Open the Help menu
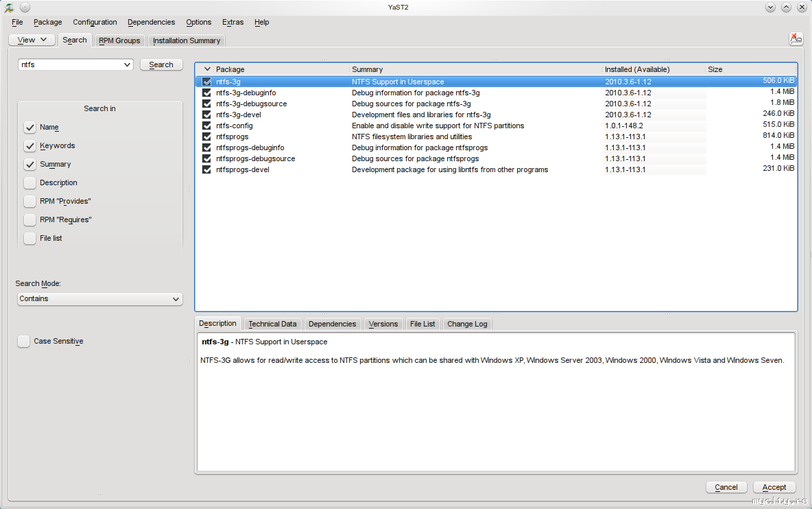The width and height of the screenshot is (812, 509). tap(262, 22)
